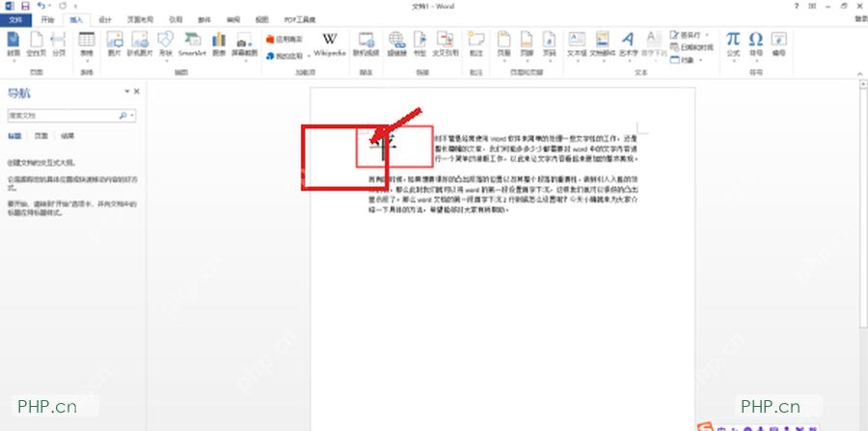The width and height of the screenshot is (868, 431).
Task: Open the Page Number (页码) options
Action: [549, 46]
